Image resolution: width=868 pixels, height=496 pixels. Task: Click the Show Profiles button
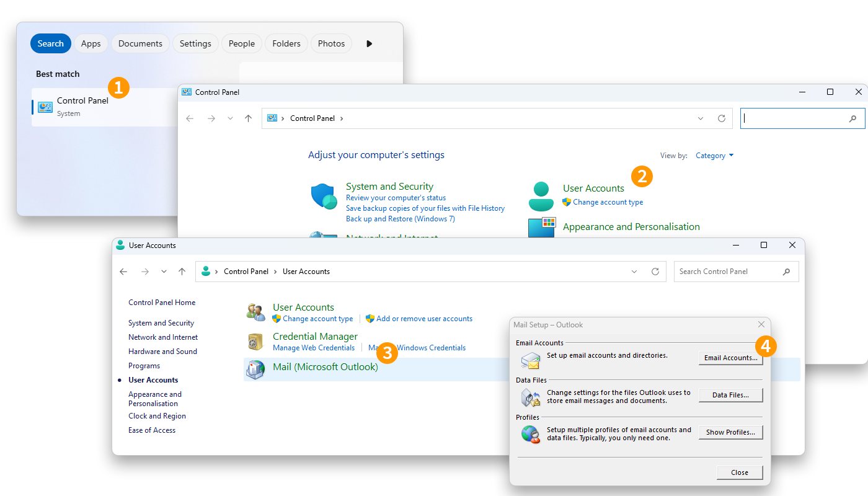click(x=730, y=432)
